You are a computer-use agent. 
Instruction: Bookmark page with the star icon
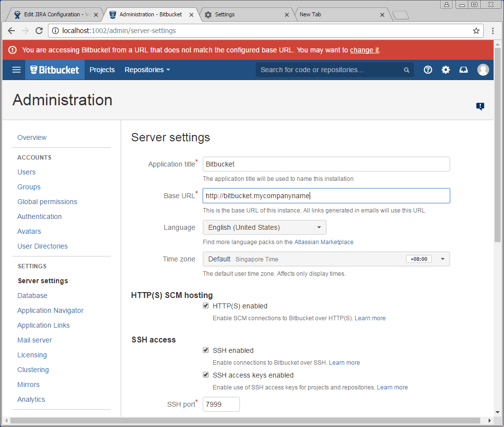(476, 31)
